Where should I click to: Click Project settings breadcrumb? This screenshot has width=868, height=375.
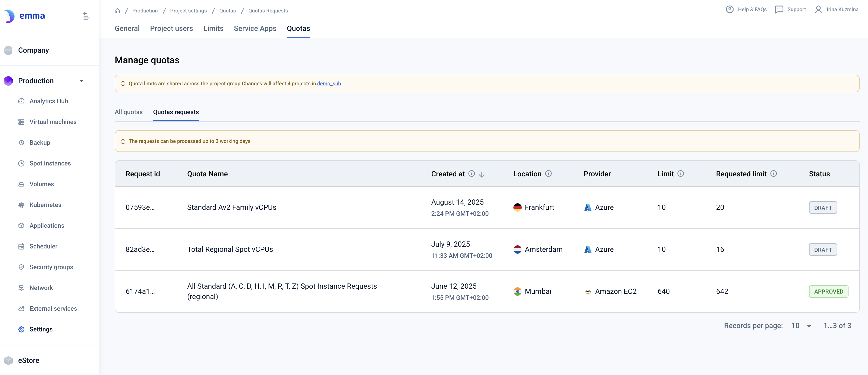[x=188, y=11]
